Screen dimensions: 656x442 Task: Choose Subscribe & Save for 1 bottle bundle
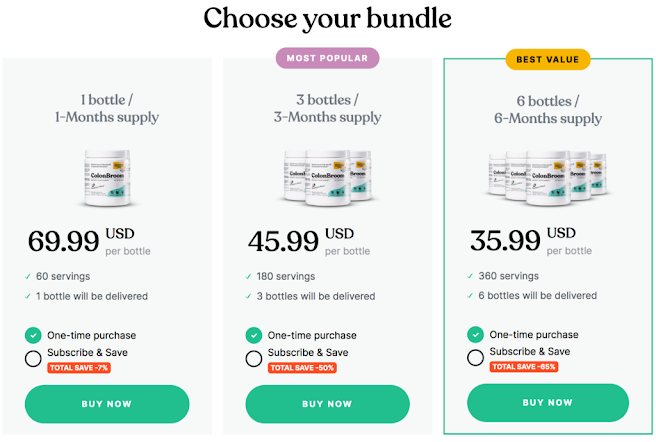tap(33, 357)
